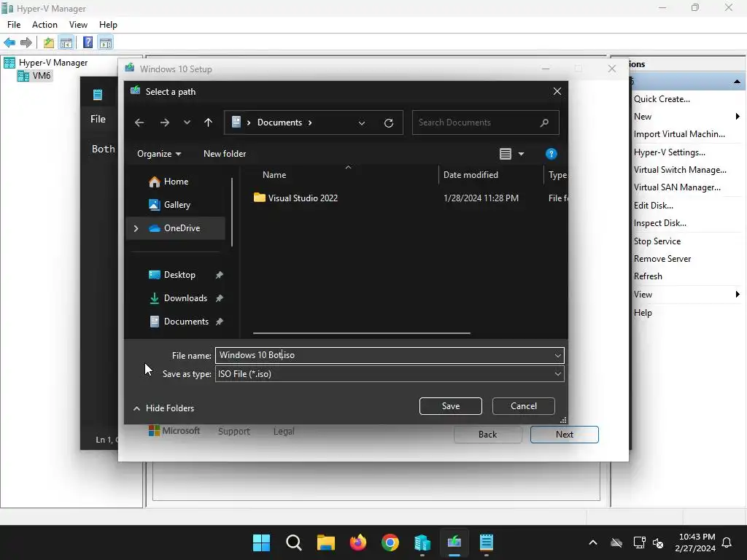Open the Help menu in menu bar
The height and width of the screenshot is (560, 747).
108,25
